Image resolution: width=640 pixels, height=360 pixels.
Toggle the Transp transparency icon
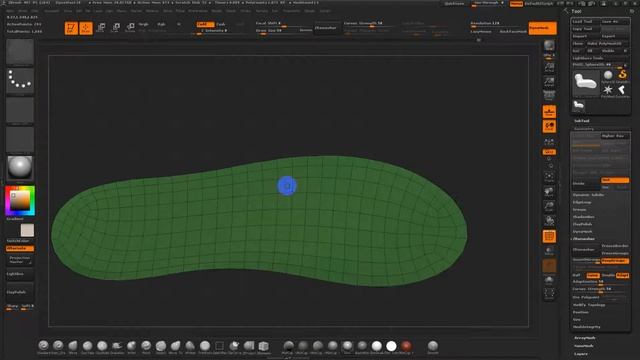click(x=549, y=251)
